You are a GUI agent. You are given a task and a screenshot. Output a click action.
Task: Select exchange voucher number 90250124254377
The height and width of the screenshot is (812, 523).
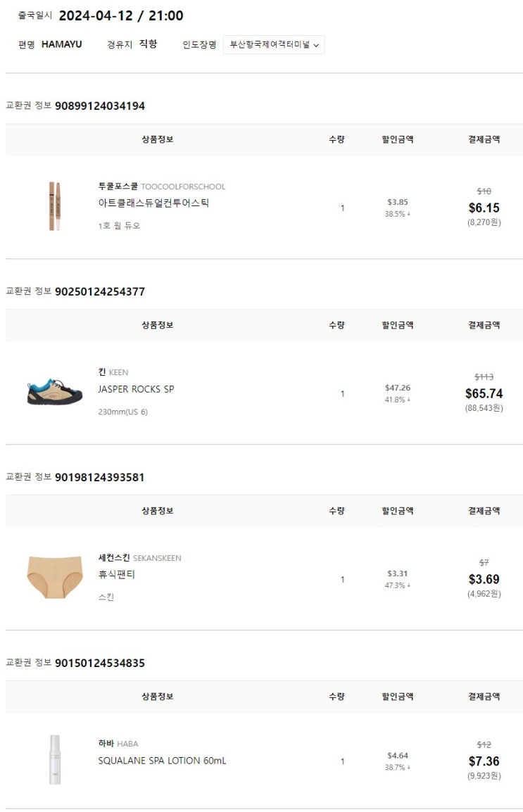[x=99, y=291]
